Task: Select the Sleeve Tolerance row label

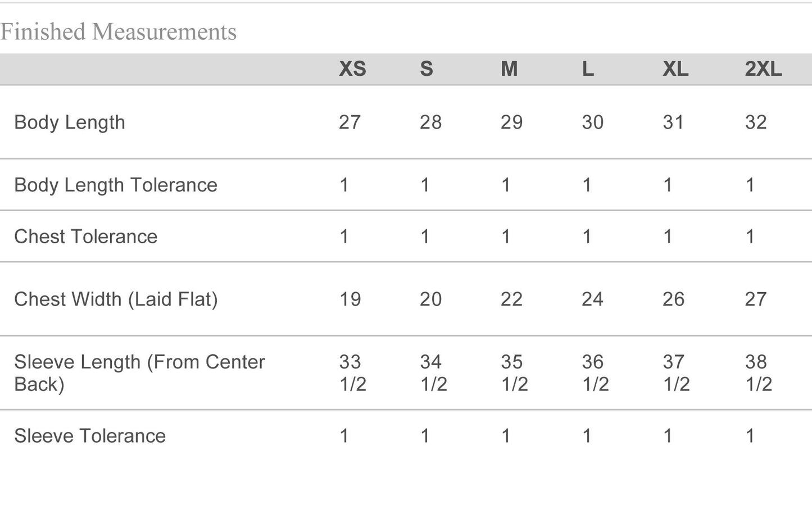Action: tap(90, 436)
